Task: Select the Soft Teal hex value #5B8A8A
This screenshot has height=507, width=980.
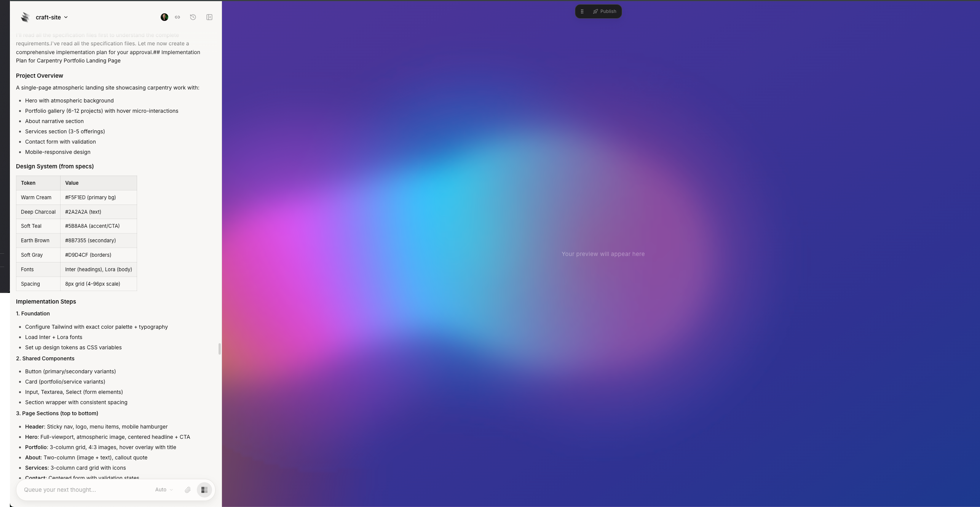Action: point(92,226)
